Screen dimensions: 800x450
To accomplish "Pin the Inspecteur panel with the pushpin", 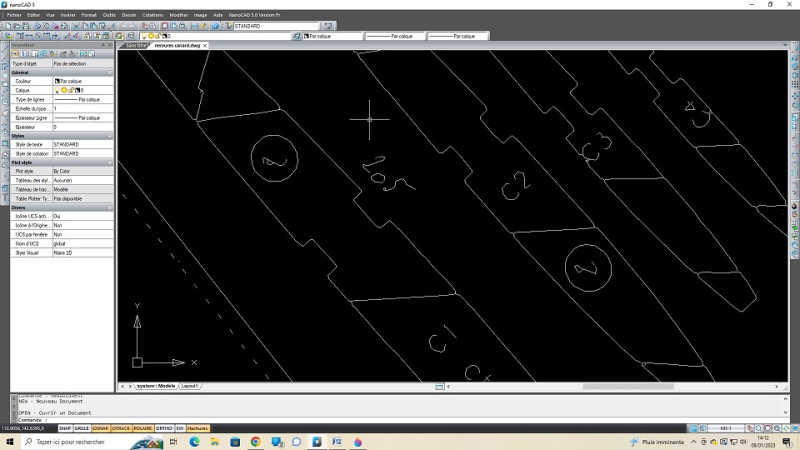I will click(x=103, y=45).
